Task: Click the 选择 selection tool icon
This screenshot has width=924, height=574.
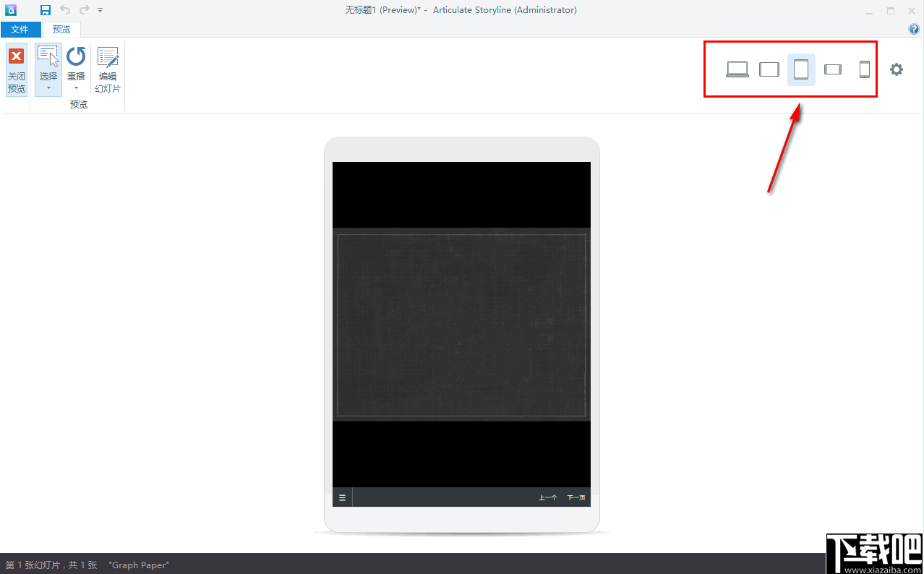Action: [x=48, y=56]
